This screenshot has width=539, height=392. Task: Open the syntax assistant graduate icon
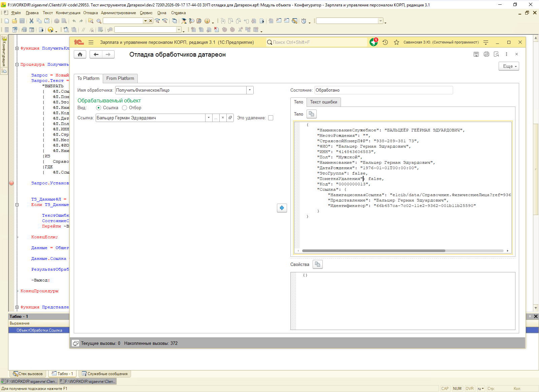pyautogui.click(x=184, y=21)
